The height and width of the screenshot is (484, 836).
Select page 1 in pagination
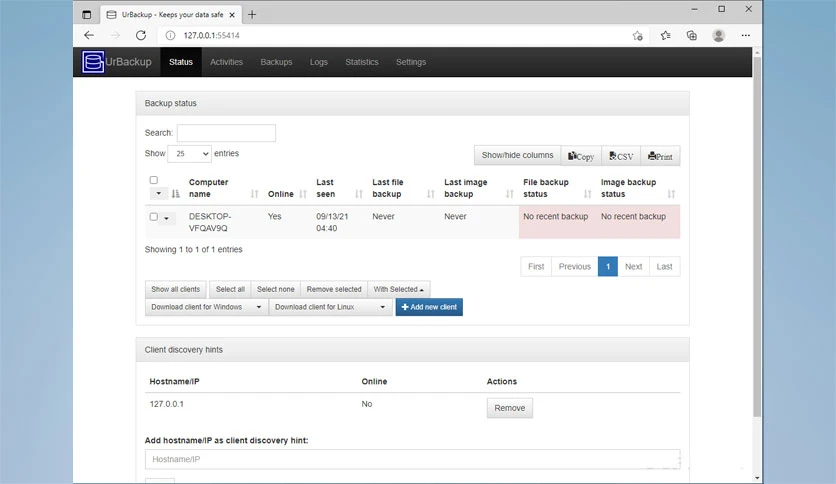tap(608, 267)
